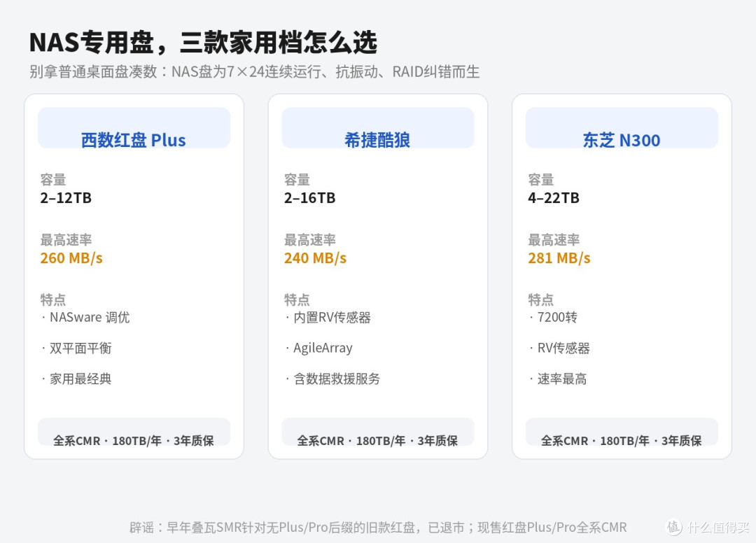Click the feature '家用最经典'
The image size is (756, 543).
click(x=80, y=379)
